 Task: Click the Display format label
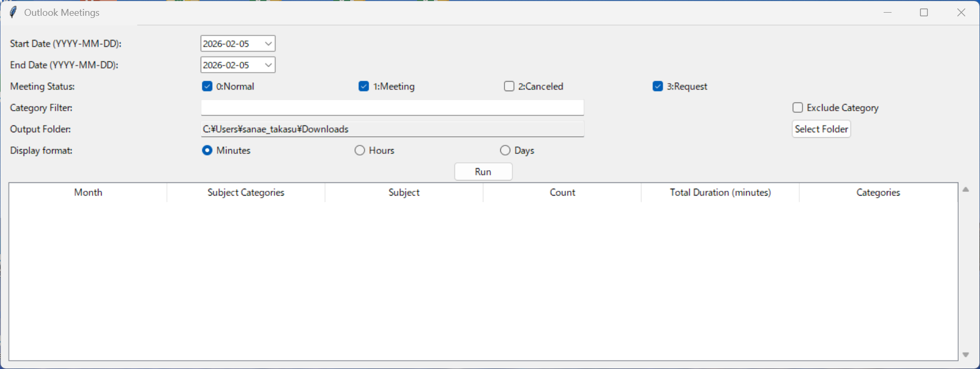pyautogui.click(x=41, y=150)
